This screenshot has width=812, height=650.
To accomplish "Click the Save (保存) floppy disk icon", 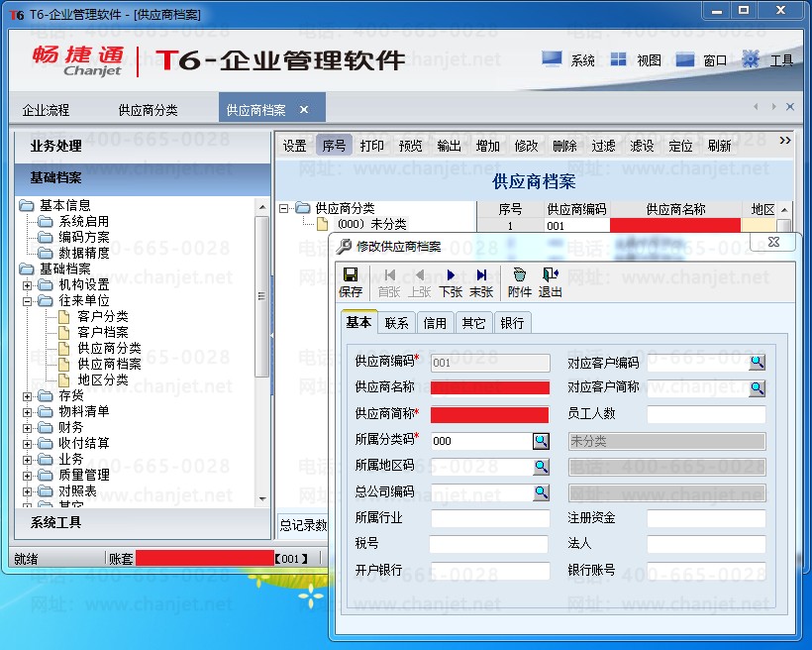I will tap(351, 274).
